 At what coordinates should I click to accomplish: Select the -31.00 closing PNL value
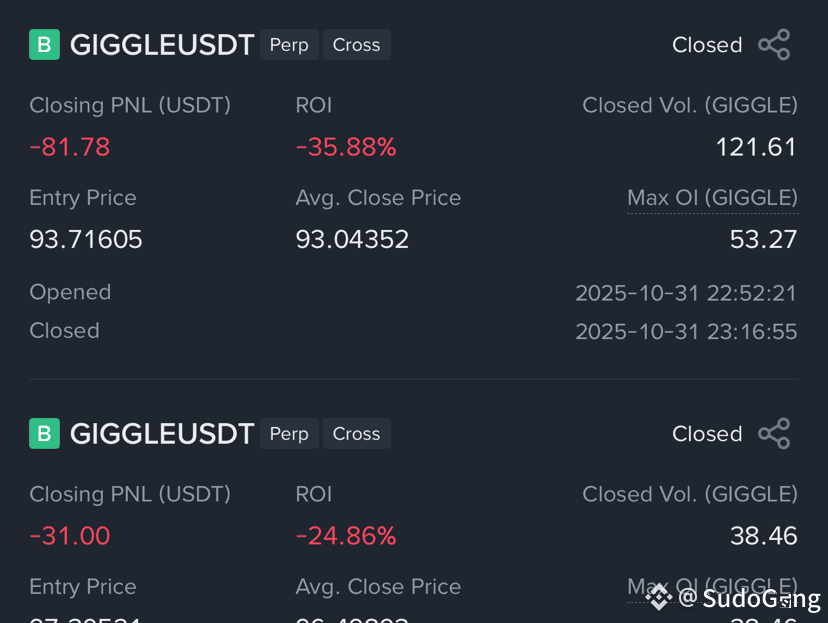[x=70, y=536]
